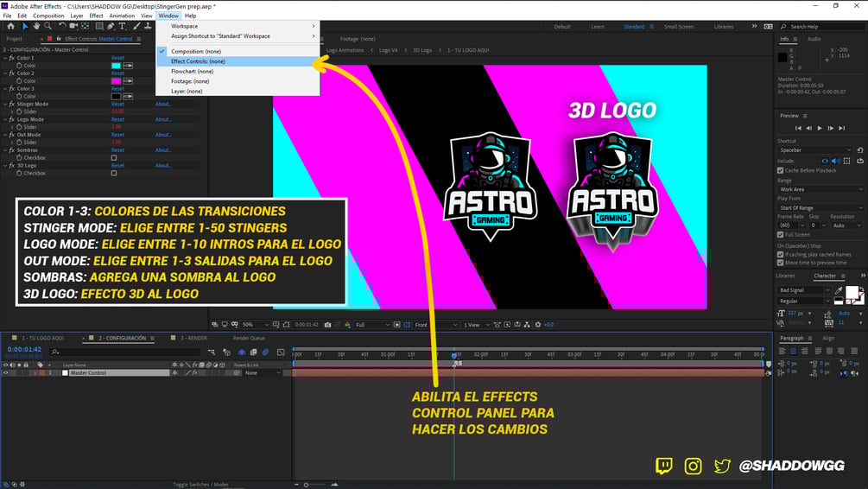Reset the Sombras effect
This screenshot has height=489, width=868.
(x=117, y=150)
